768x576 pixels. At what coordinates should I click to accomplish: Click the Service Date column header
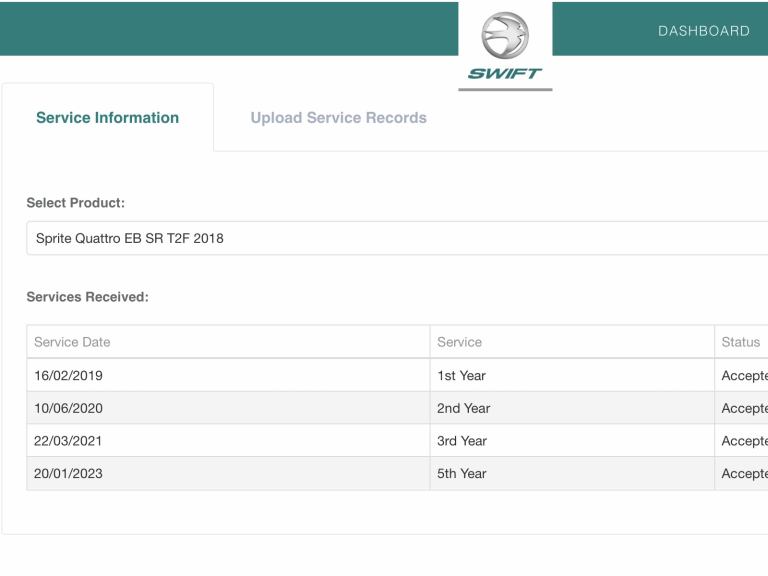[72, 342]
